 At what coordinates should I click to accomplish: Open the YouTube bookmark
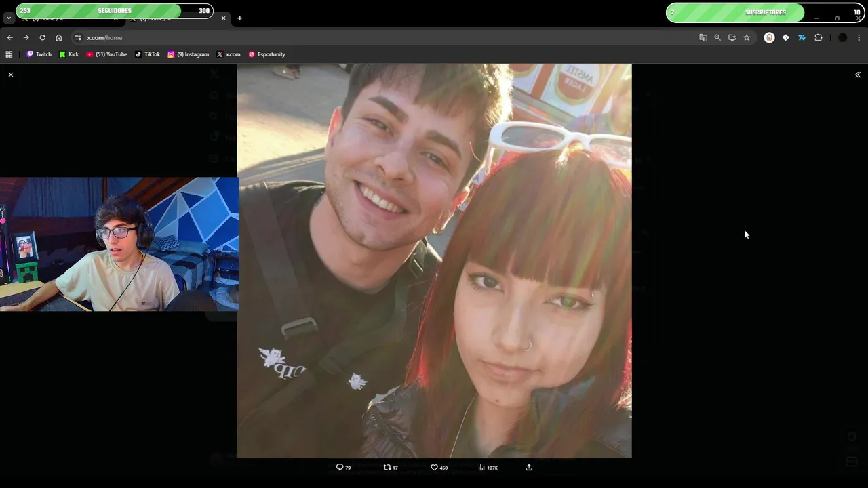(x=106, y=54)
